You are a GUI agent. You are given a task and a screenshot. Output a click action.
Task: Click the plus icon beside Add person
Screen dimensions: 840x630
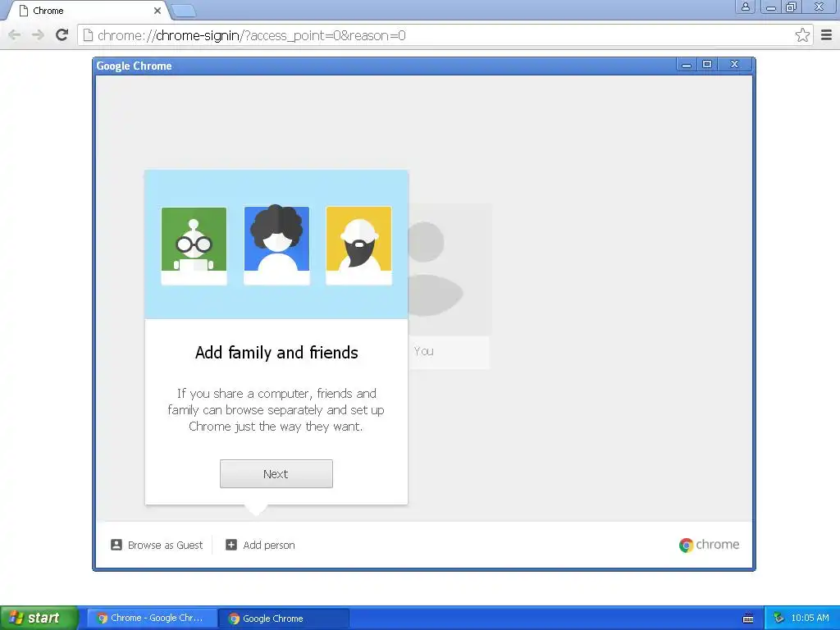click(x=231, y=545)
